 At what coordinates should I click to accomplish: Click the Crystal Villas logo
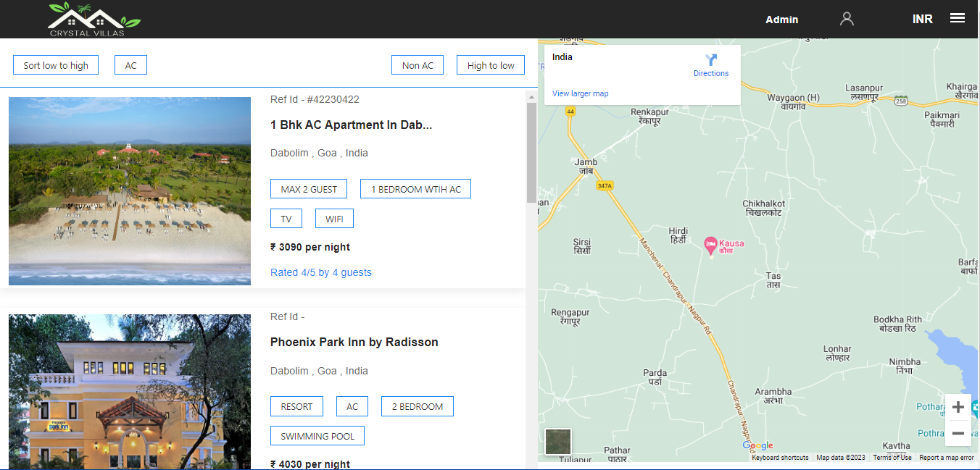(93, 19)
